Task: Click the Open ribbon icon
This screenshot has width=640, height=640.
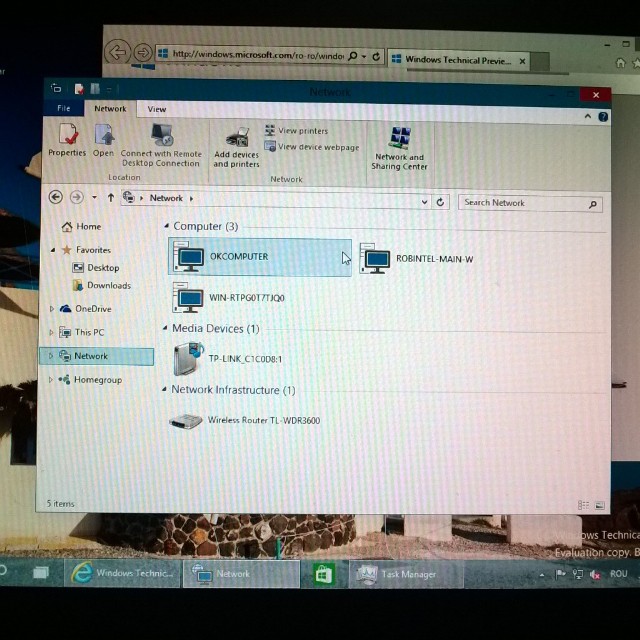Action: [104, 140]
